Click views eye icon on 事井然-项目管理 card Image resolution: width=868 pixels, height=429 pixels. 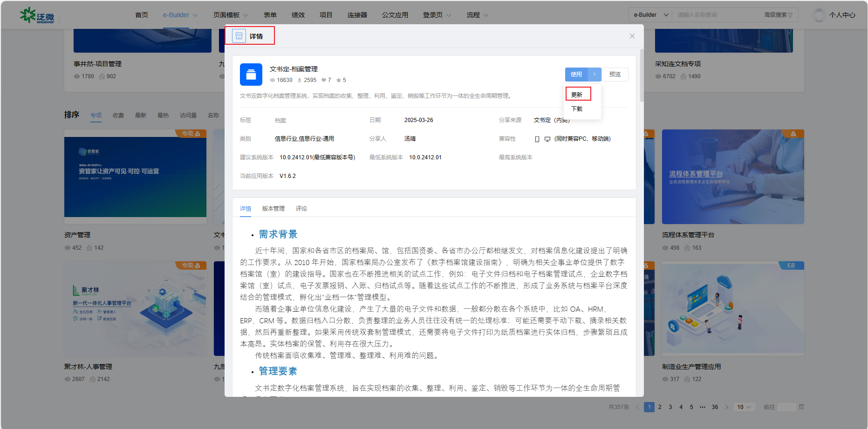pos(77,76)
